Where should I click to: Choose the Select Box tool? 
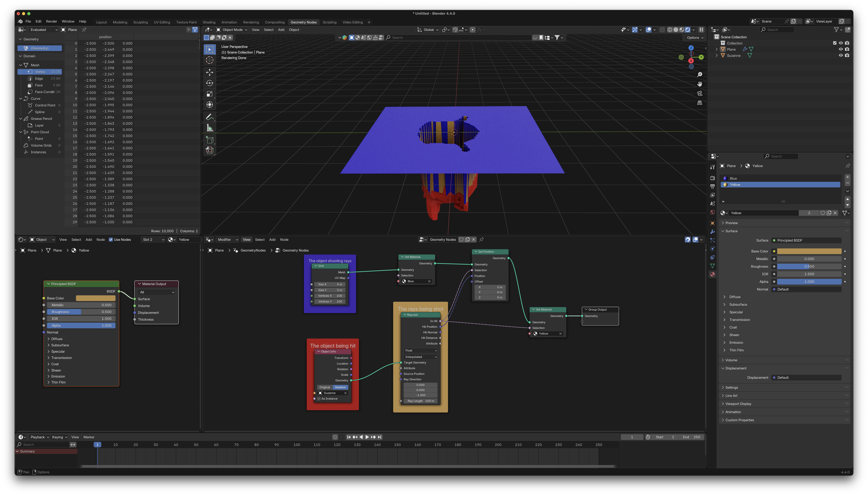(x=210, y=49)
